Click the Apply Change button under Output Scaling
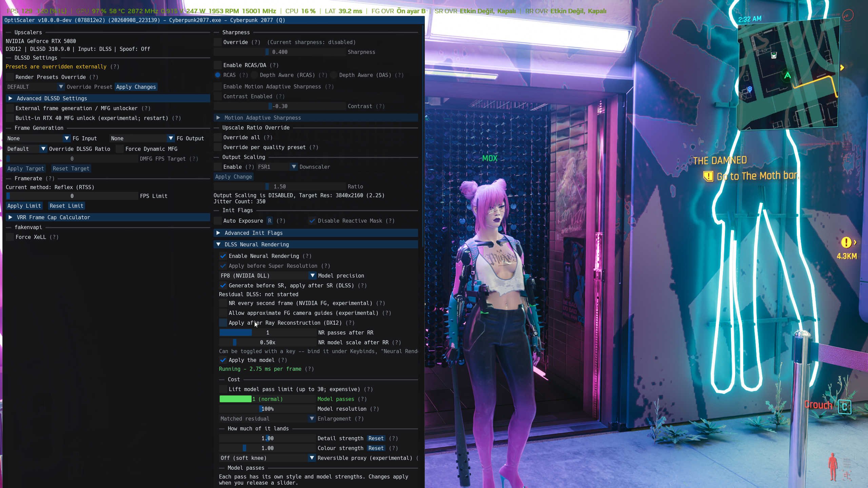This screenshot has height=488, width=868. (x=234, y=177)
